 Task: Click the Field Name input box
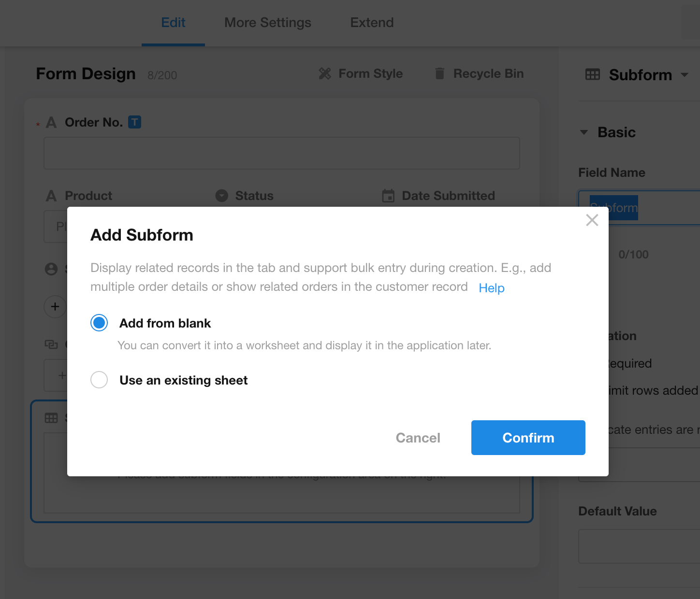[639, 208]
